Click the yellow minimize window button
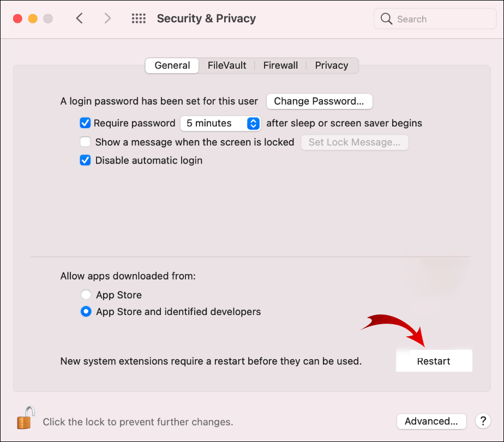Image resolution: width=504 pixels, height=442 pixels. [x=33, y=19]
